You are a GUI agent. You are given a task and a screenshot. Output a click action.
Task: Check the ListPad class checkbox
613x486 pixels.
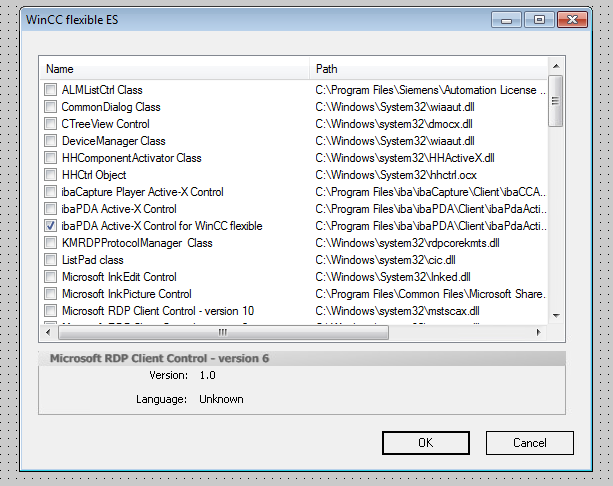point(50,260)
